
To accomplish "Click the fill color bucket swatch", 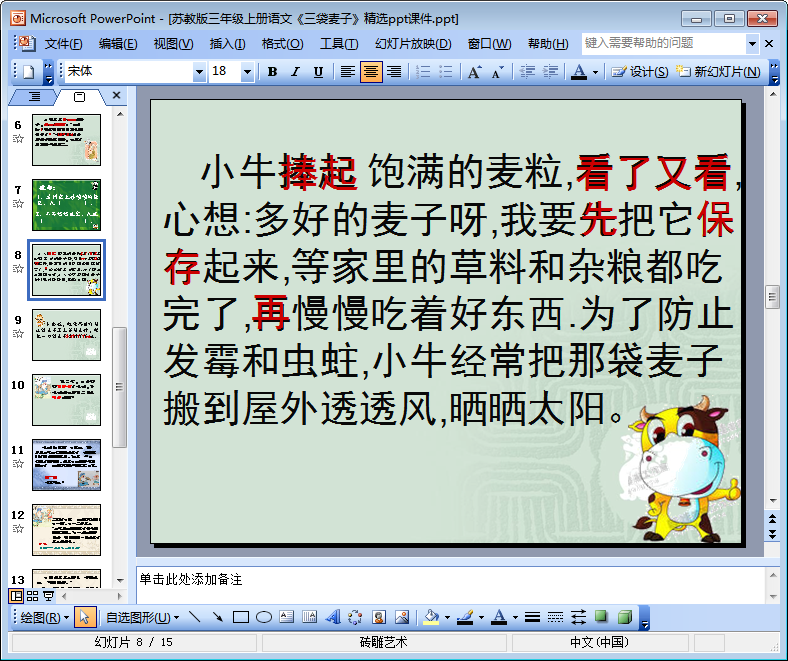I will pyautogui.click(x=431, y=617).
